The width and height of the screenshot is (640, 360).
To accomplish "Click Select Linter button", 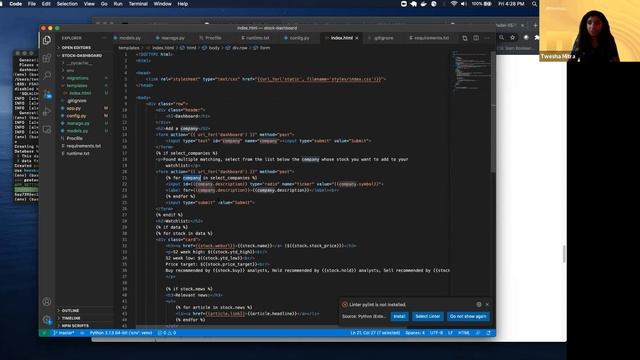I will click(x=427, y=316).
